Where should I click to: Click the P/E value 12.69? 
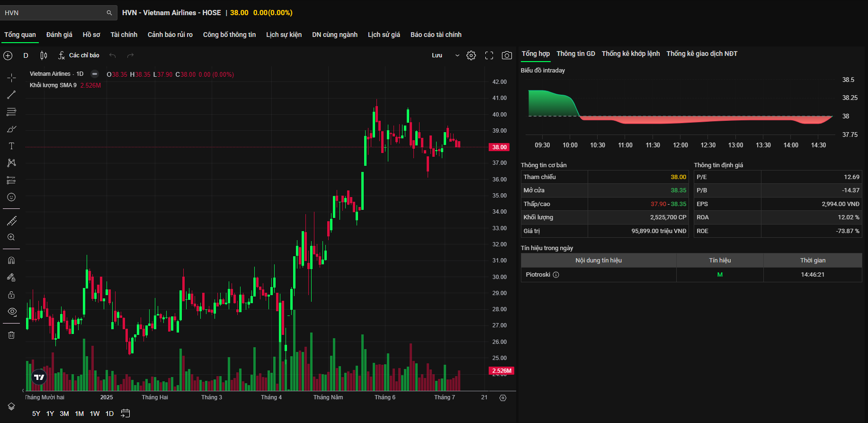(x=851, y=177)
